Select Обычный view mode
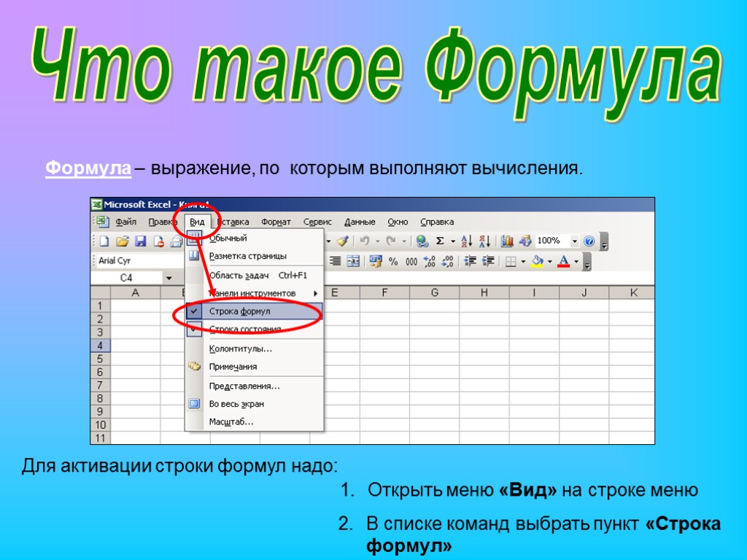Viewport: 747px width, 560px height. (253, 238)
